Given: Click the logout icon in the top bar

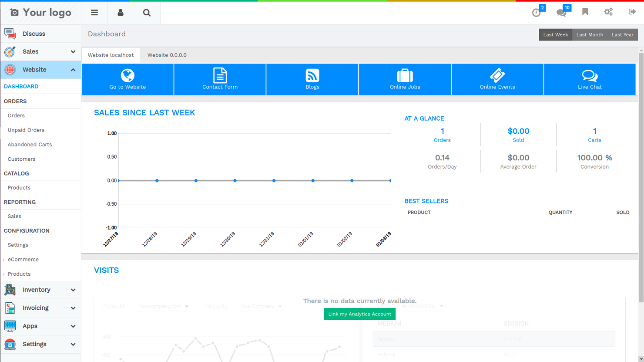Looking at the screenshot, I should coord(632,12).
